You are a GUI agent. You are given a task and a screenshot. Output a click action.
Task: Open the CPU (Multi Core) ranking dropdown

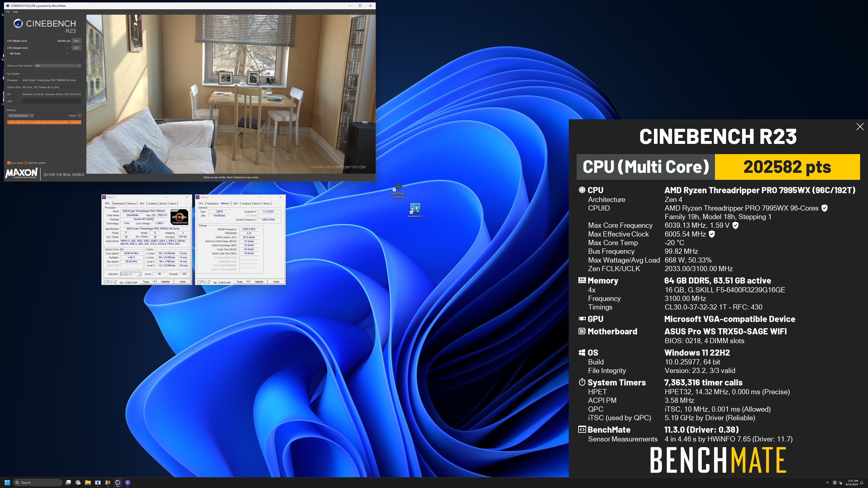coord(21,115)
